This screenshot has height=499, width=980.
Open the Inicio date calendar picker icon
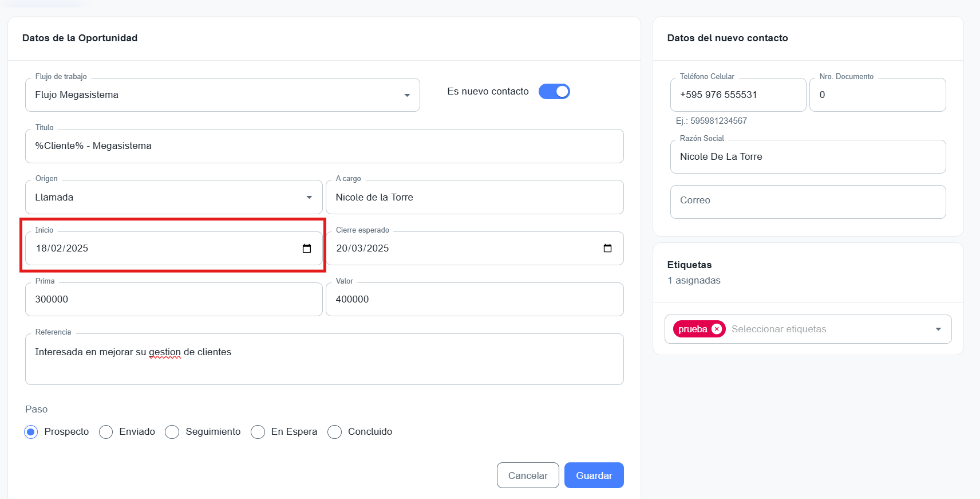[307, 249]
